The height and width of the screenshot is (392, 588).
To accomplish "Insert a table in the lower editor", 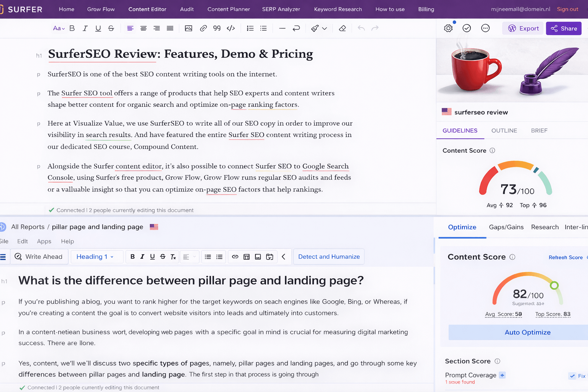I will pyautogui.click(x=247, y=256).
